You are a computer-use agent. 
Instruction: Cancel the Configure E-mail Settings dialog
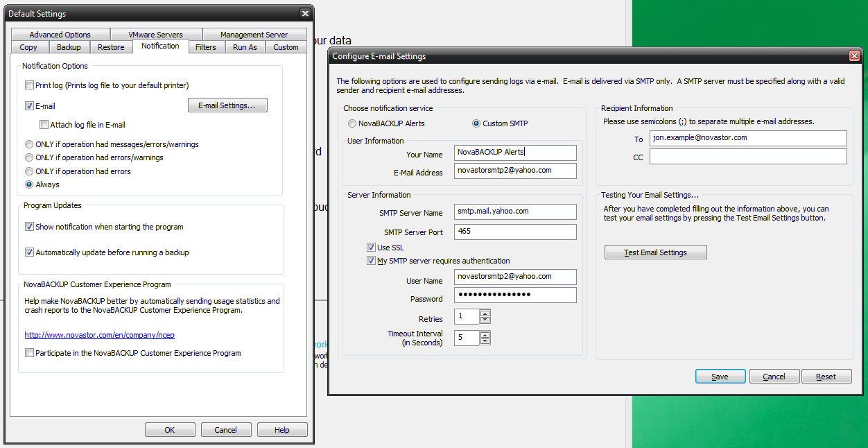774,377
